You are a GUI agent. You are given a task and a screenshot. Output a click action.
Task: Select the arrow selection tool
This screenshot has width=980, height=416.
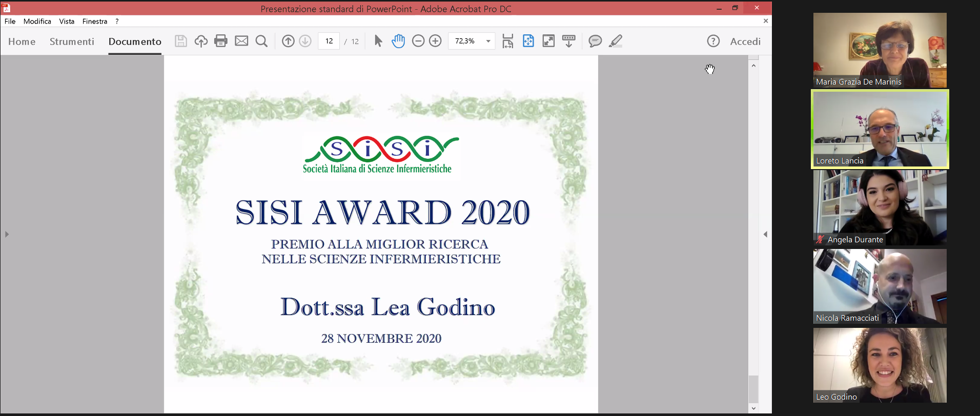378,41
